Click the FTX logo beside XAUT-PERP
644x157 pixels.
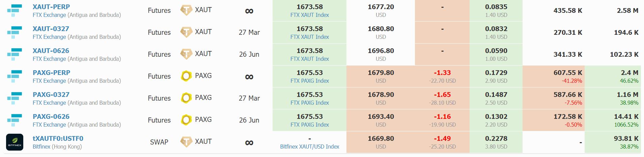pos(15,10)
